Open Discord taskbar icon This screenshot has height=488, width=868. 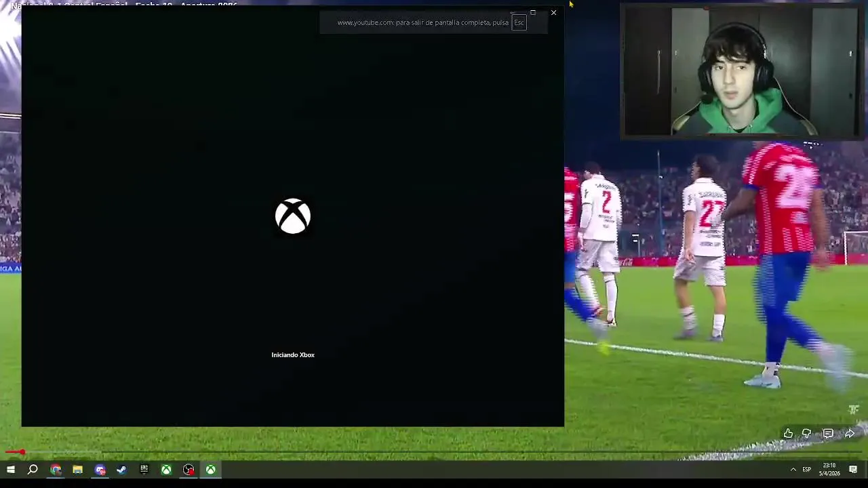100,469
